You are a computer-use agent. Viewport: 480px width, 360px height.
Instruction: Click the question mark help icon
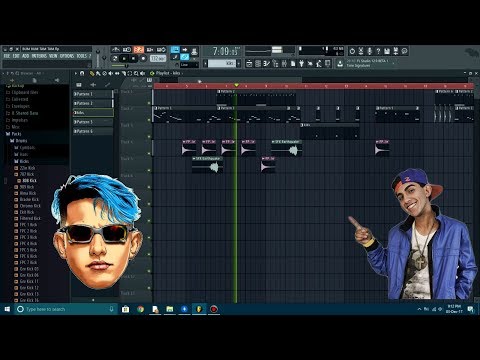click(x=378, y=51)
